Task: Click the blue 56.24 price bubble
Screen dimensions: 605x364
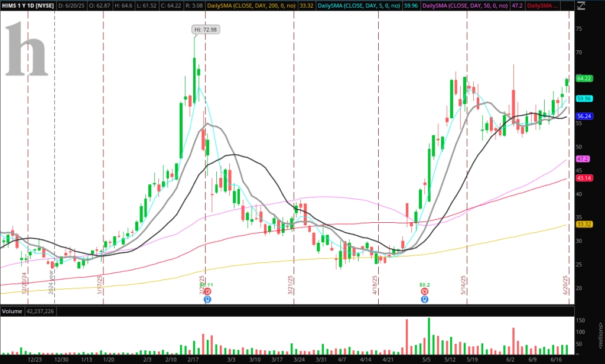Action: coord(584,116)
